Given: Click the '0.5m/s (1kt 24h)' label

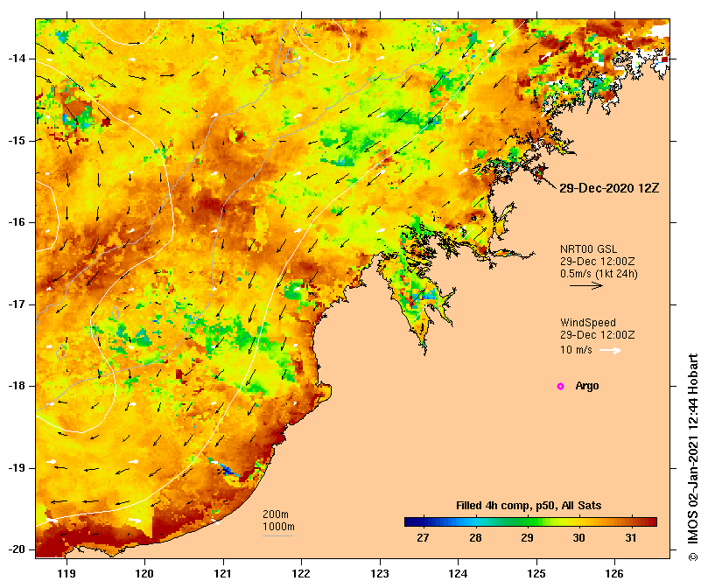Looking at the screenshot, I should (x=599, y=274).
